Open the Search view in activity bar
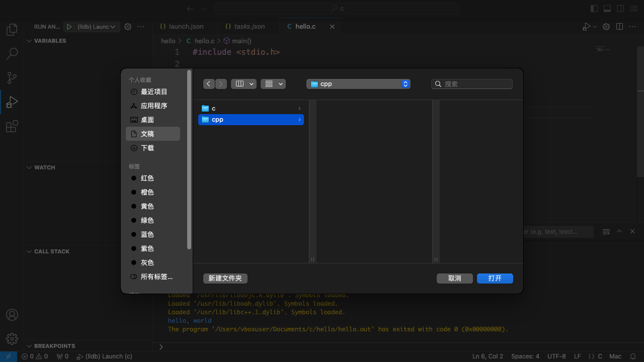The width and height of the screenshot is (644, 362). point(12,53)
